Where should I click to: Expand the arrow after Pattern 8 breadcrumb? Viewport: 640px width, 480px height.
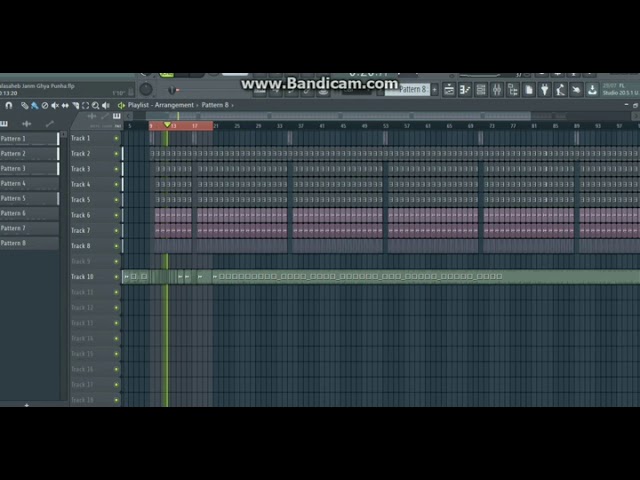[x=233, y=105]
